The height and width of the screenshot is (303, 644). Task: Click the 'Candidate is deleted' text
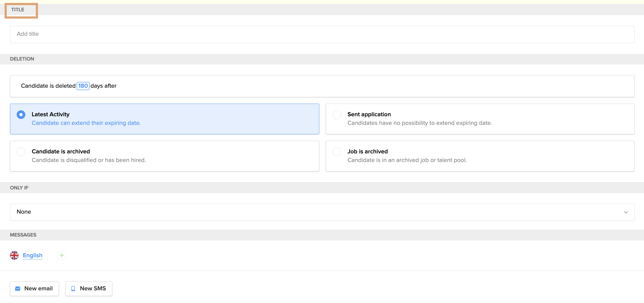click(48, 86)
